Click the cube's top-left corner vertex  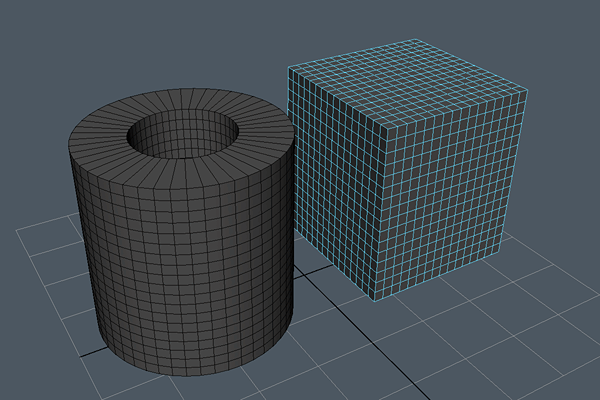click(x=289, y=67)
